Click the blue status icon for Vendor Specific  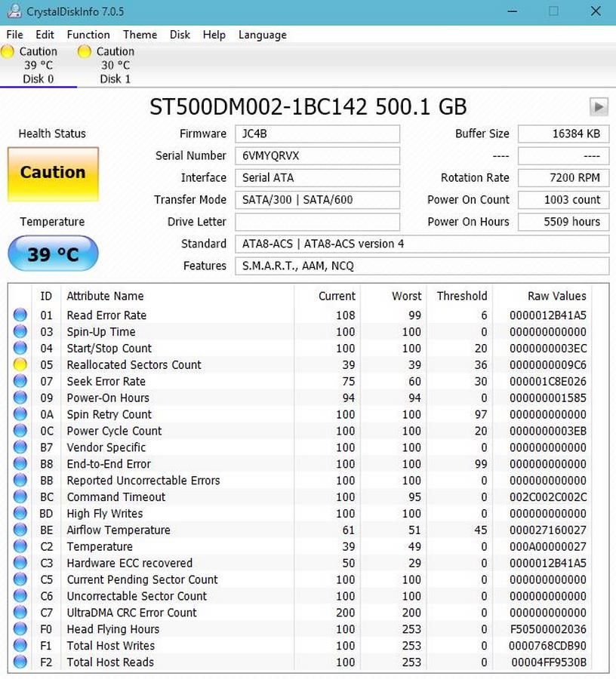20,447
